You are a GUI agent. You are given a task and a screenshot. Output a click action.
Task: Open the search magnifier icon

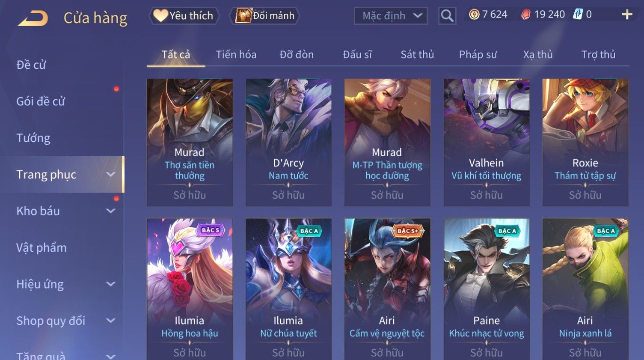[x=447, y=16]
